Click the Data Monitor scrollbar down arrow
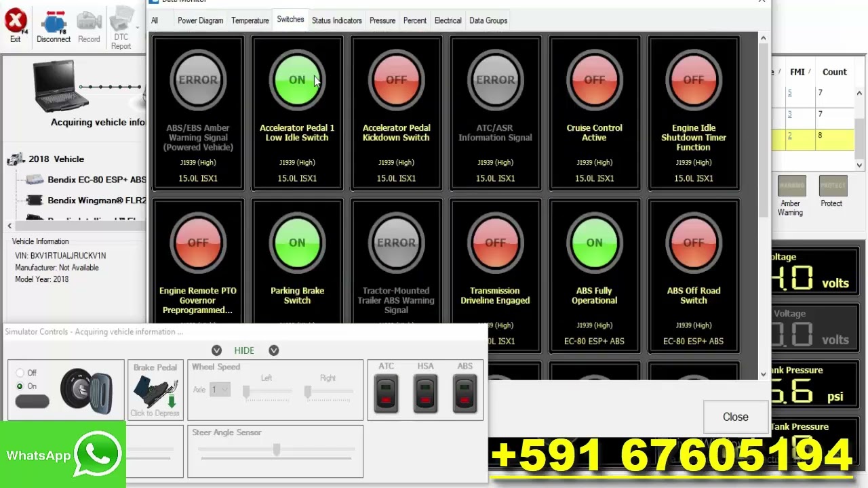 pos(764,374)
